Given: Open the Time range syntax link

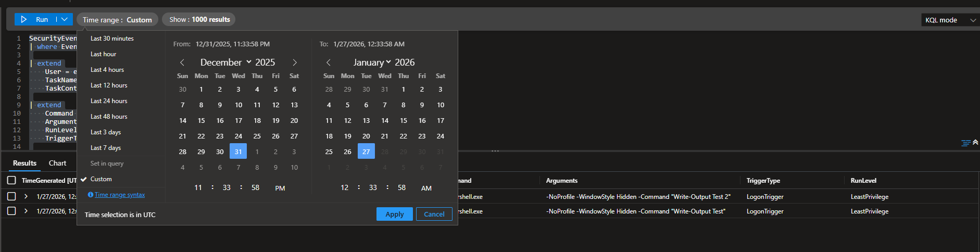Looking at the screenshot, I should pyautogui.click(x=120, y=195).
